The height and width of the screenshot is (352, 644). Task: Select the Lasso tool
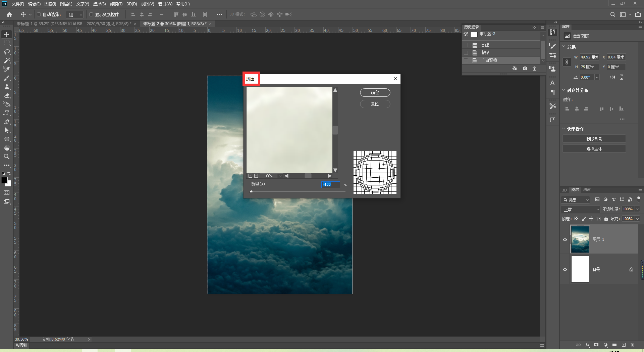[7, 52]
